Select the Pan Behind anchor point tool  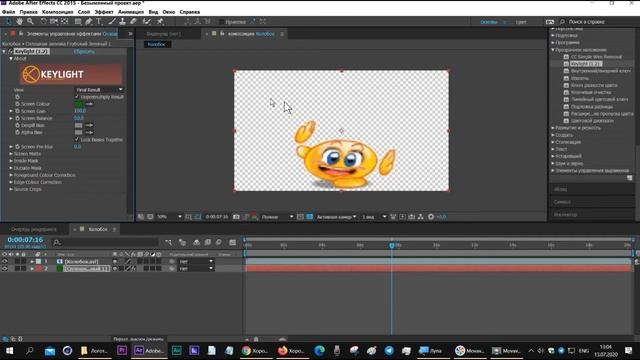64,21
